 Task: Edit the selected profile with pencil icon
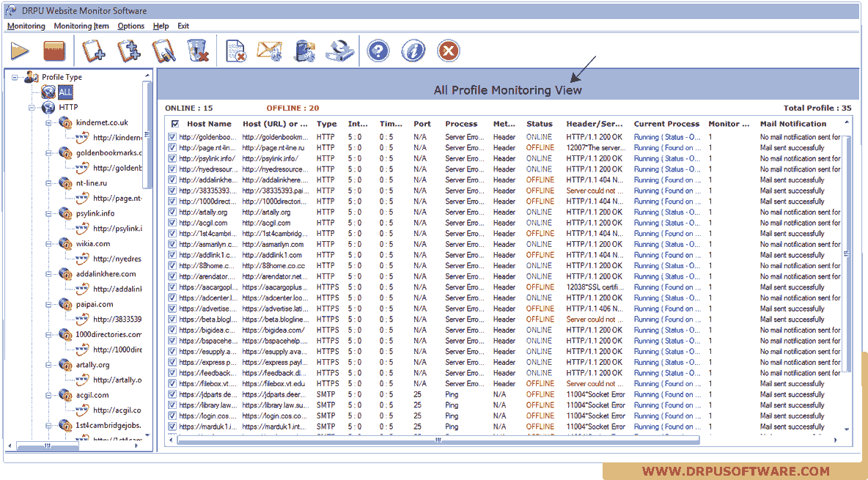[x=163, y=51]
